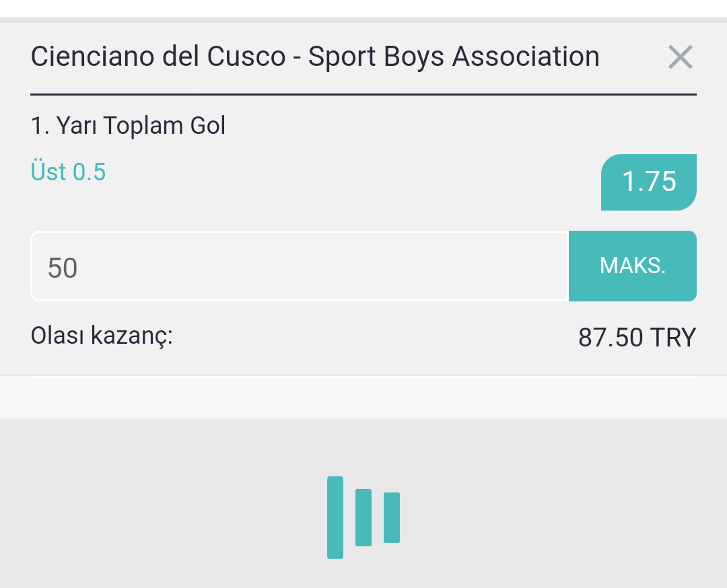Click the tallest teal loading bar
The height and width of the screenshot is (588, 727).
click(335, 517)
